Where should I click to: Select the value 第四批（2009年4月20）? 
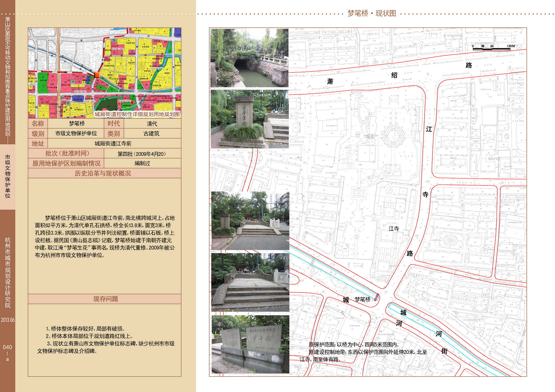point(142,154)
